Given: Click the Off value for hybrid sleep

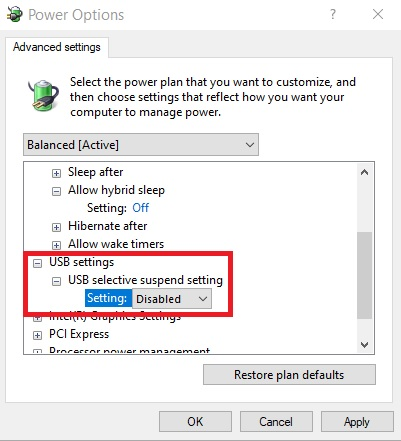Looking at the screenshot, I should click(x=141, y=208).
